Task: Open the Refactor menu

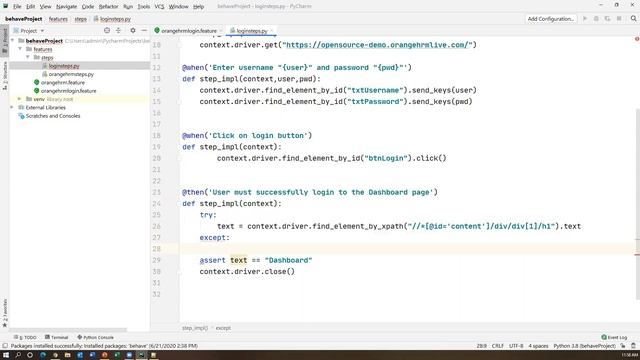Action: pos(108,7)
